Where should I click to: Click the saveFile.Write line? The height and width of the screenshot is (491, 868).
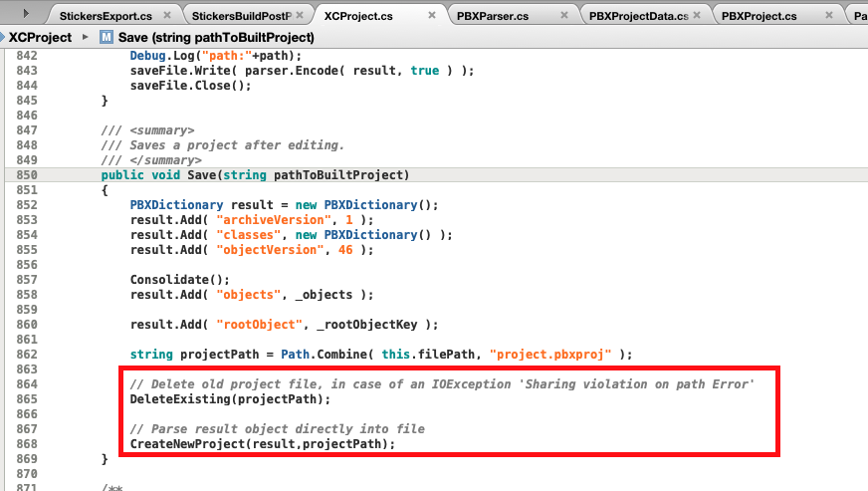point(303,71)
